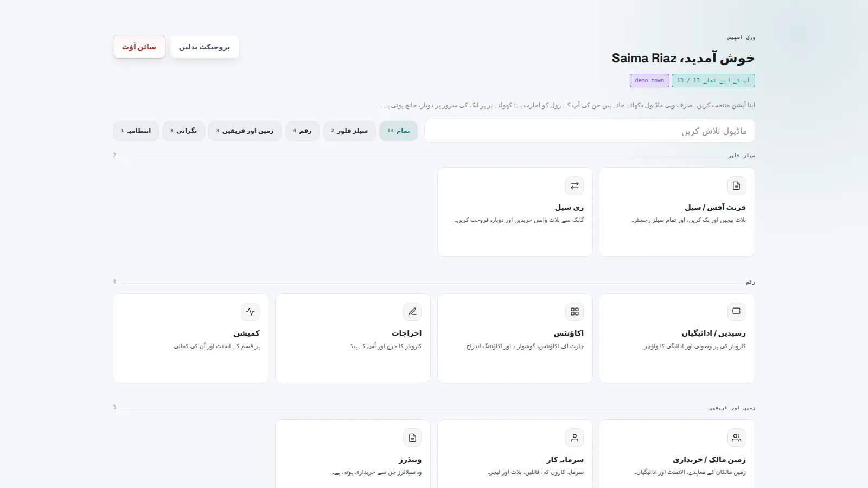Select the نگرانی 3 filter tab
The height and width of the screenshot is (488, 868).
(x=183, y=131)
